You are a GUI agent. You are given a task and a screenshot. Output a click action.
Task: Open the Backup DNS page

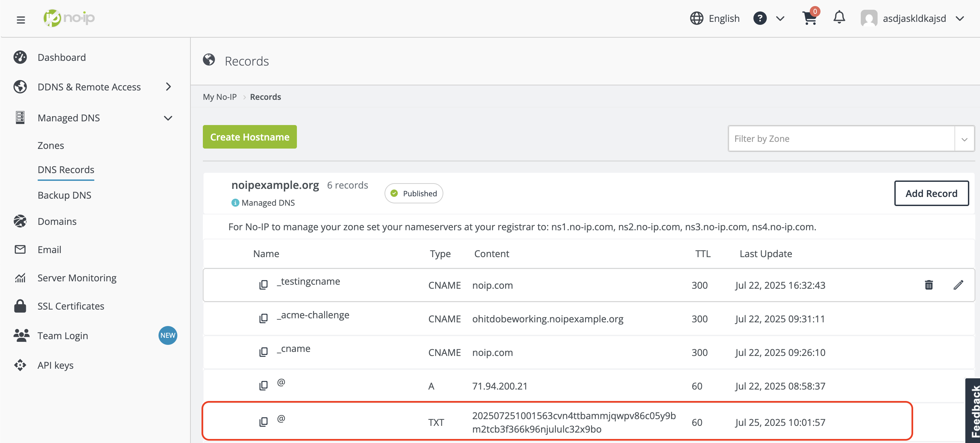click(64, 195)
